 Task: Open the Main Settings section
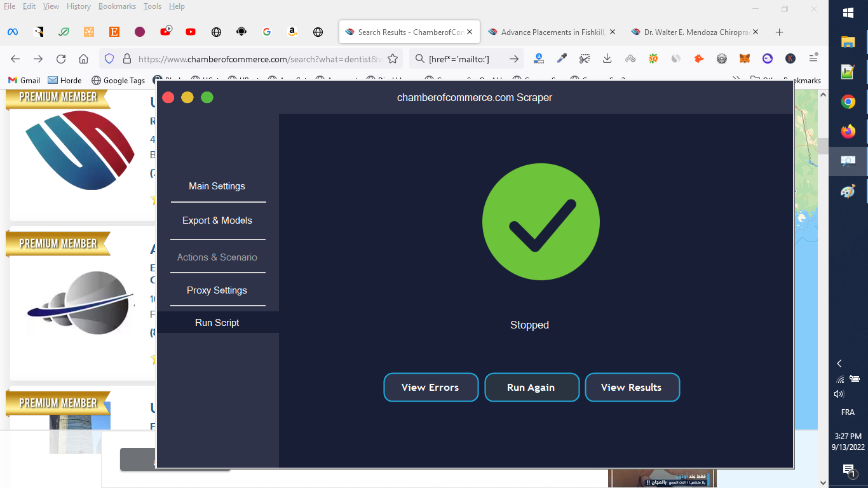coord(217,186)
